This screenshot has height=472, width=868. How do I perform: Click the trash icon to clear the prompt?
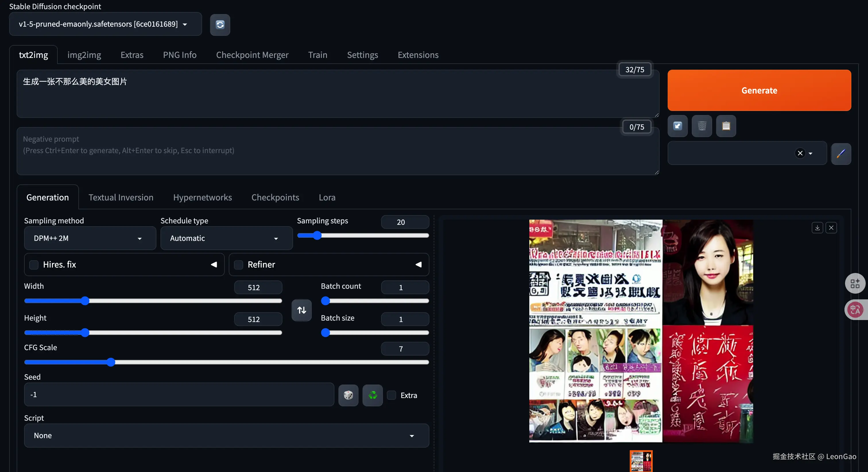click(702, 126)
